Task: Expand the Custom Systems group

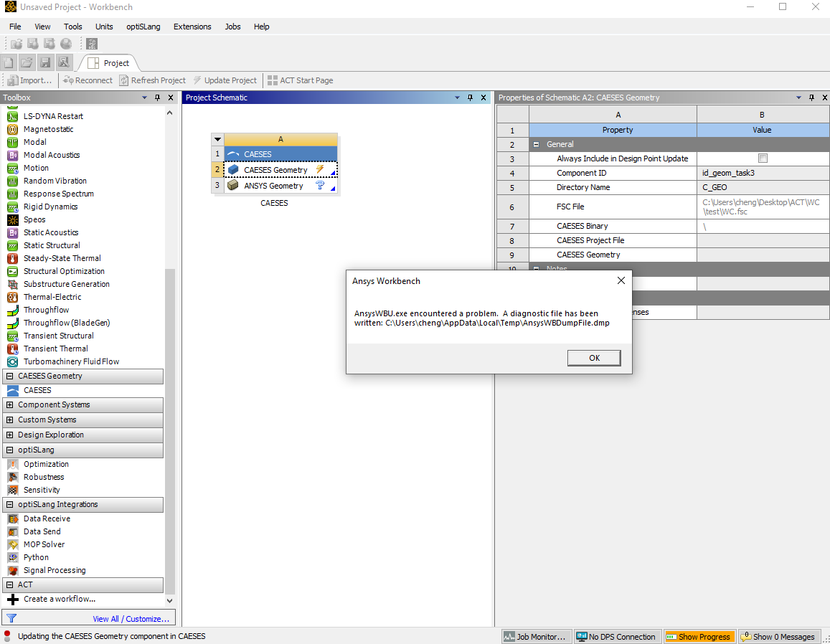Action: coord(9,420)
